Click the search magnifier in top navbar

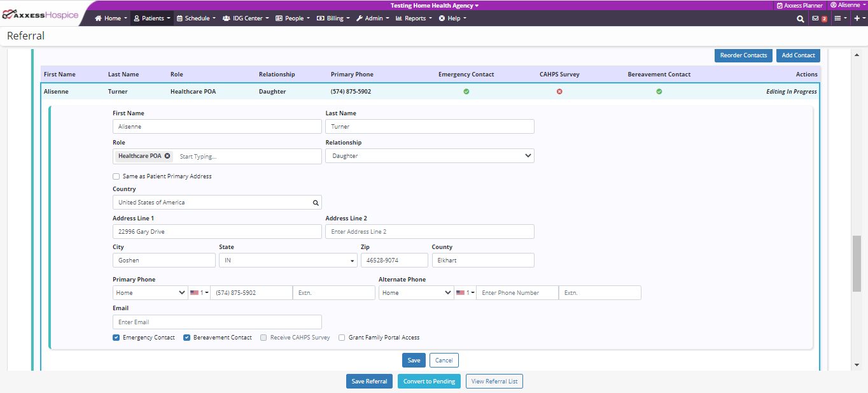click(800, 18)
